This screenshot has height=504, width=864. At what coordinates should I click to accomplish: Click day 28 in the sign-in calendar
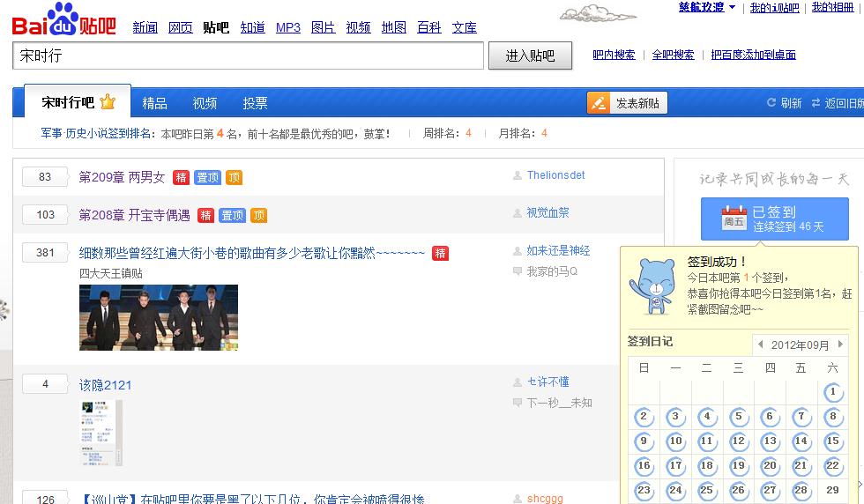coord(801,490)
